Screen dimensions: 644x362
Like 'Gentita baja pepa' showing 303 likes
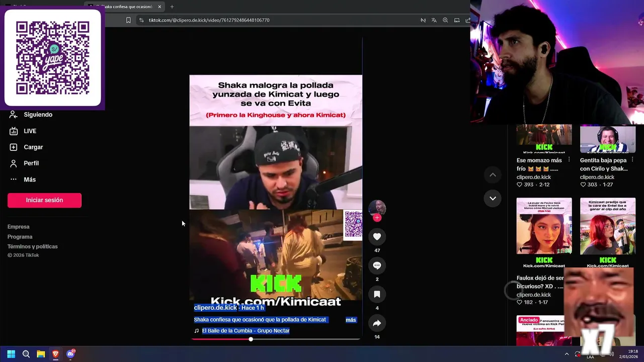[x=583, y=185]
